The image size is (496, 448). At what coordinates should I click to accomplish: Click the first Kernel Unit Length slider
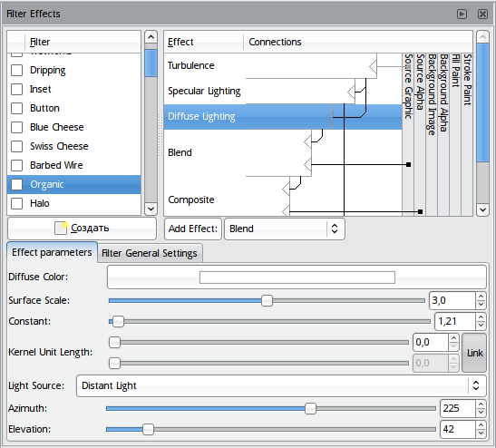coord(258,342)
